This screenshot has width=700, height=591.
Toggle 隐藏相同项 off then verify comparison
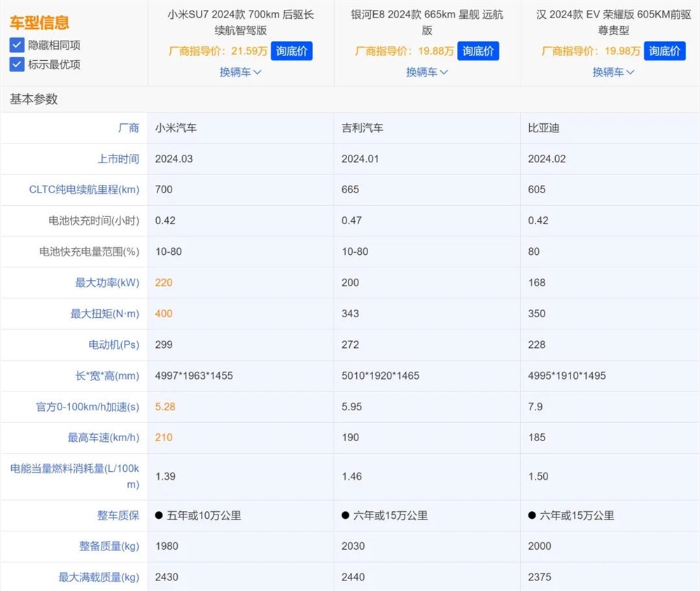[x=17, y=45]
